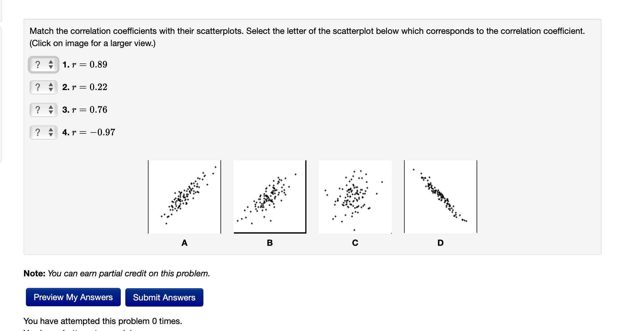Click the letter label D under the last scatterplot
This screenshot has width=644, height=331.
point(440,243)
